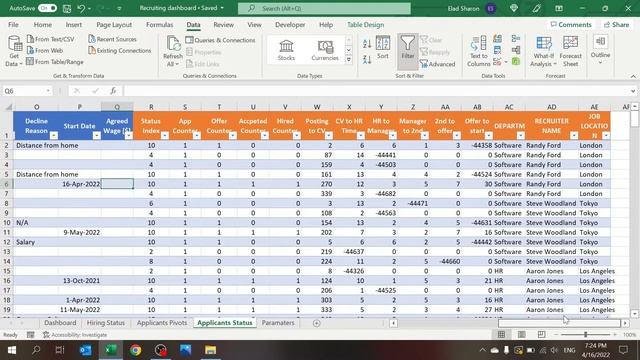Toggle the Filter button on ribbon
The image size is (640, 360).
[x=407, y=51]
